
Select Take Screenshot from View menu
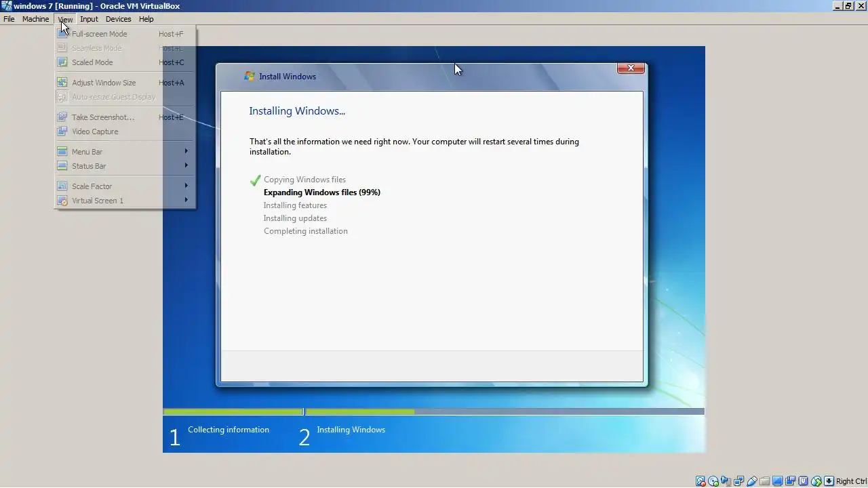(125, 117)
